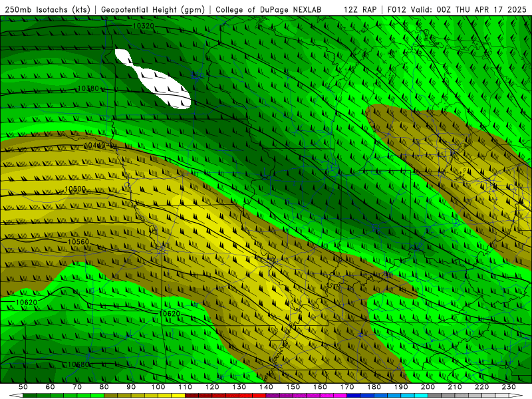Screen dimensions: 532x399
Task: Click the 90 tick label on the colorbar
Action: (x=131, y=387)
